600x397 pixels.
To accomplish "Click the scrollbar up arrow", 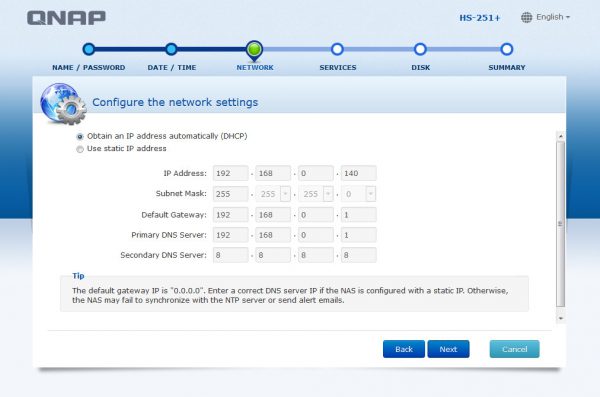I will click(561, 136).
